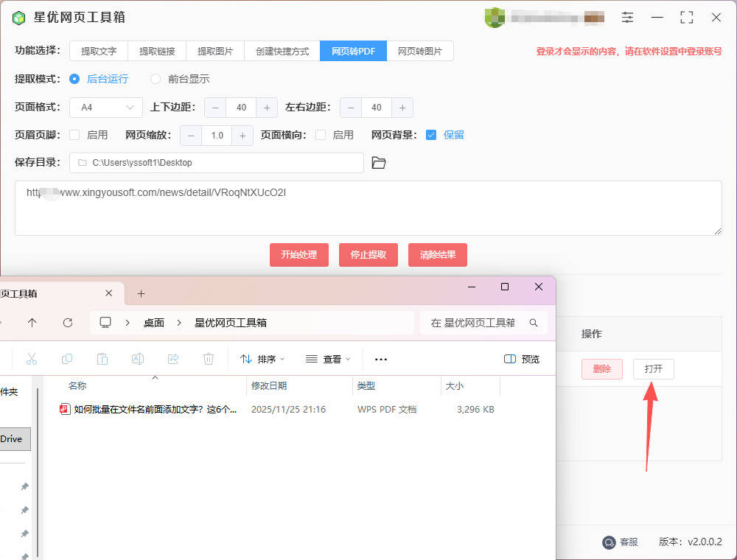Click the Copy icon in File Explorer toolbar
The image size is (737, 560).
pos(67,359)
